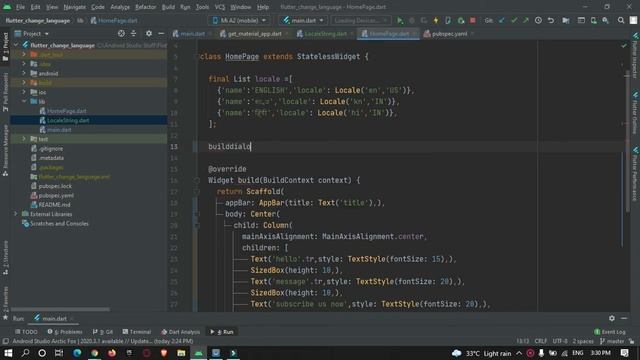The image size is (640, 360).
Task: Click the Git push arrow icon
Action: tap(526, 20)
